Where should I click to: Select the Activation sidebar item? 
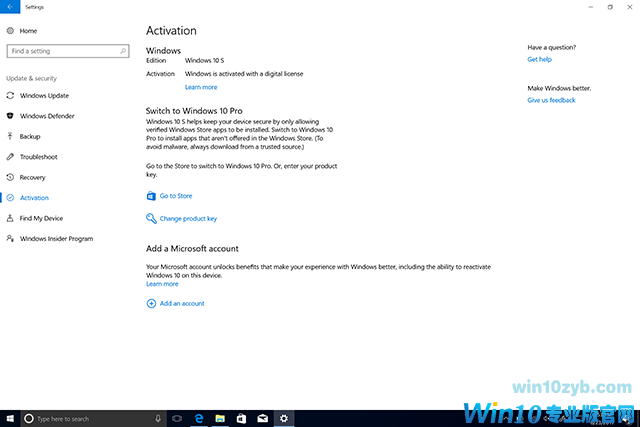[x=34, y=198]
